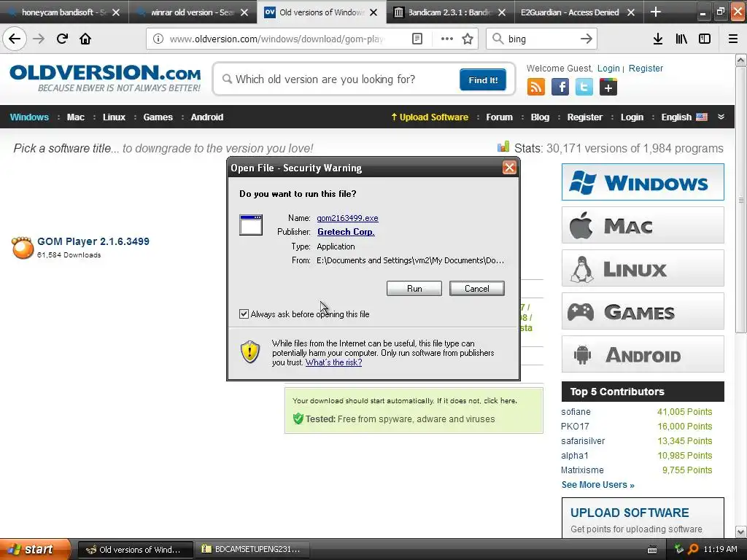Open the Gretech Corp. publisher link

346,231
